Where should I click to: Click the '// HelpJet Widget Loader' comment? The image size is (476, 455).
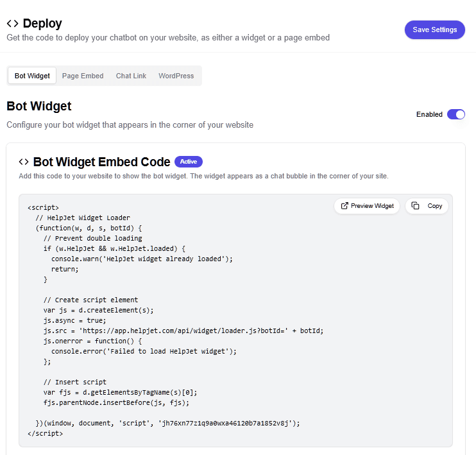(x=83, y=218)
